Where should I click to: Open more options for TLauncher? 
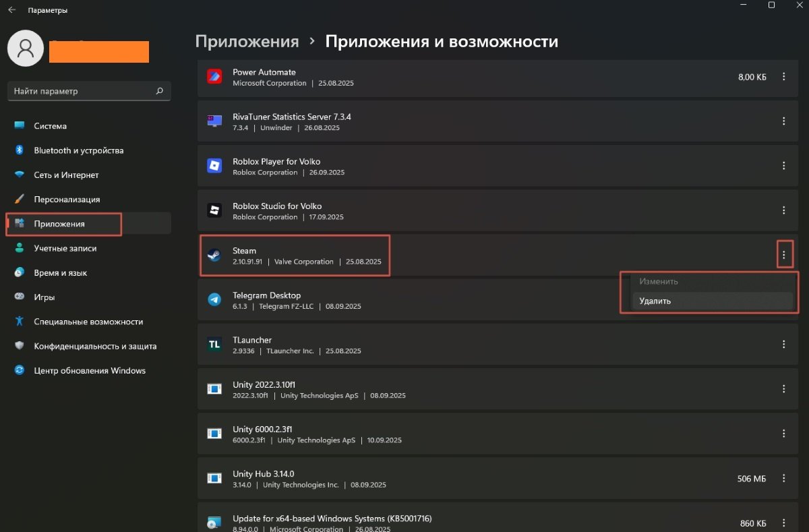[783, 345]
